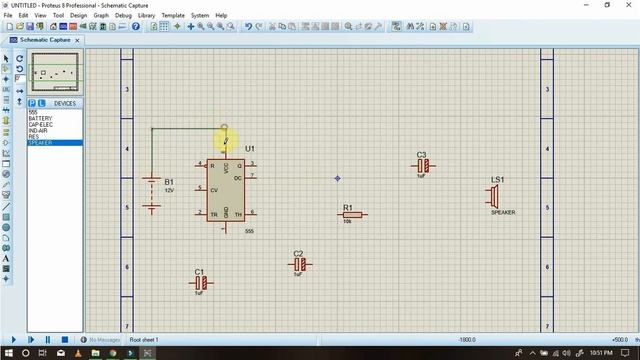Open the Windows Start menu
The image size is (640, 360).
(x=8, y=353)
